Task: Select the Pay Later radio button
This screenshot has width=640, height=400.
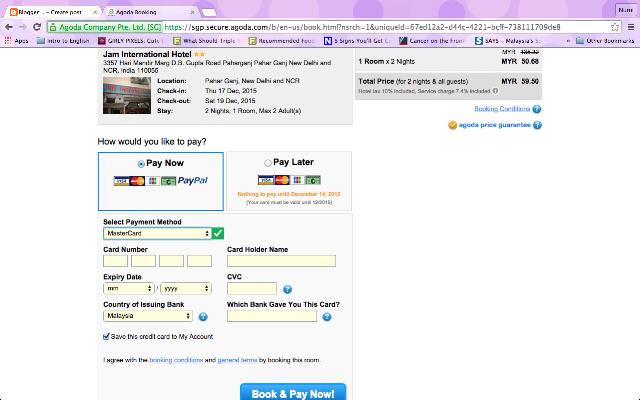Action: pyautogui.click(x=268, y=163)
